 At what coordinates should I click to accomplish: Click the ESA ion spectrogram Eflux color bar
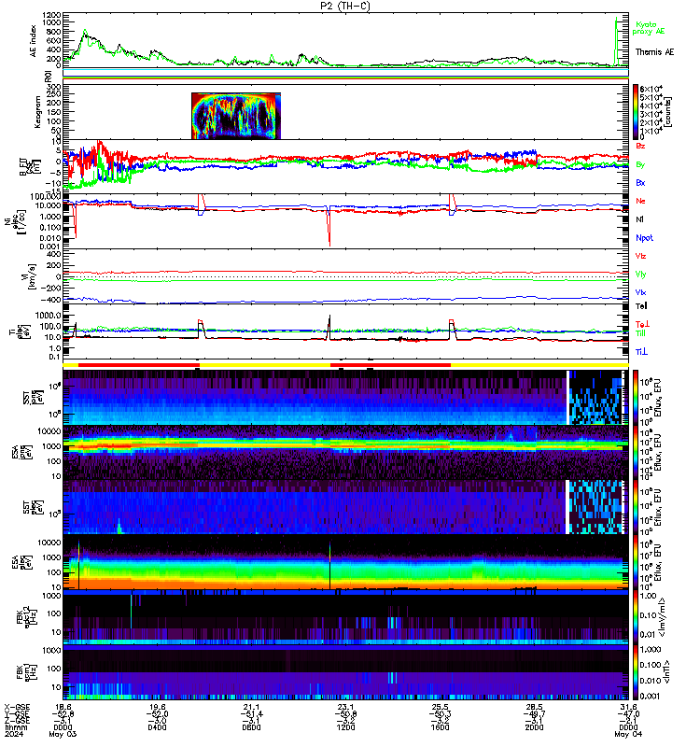[x=636, y=452]
